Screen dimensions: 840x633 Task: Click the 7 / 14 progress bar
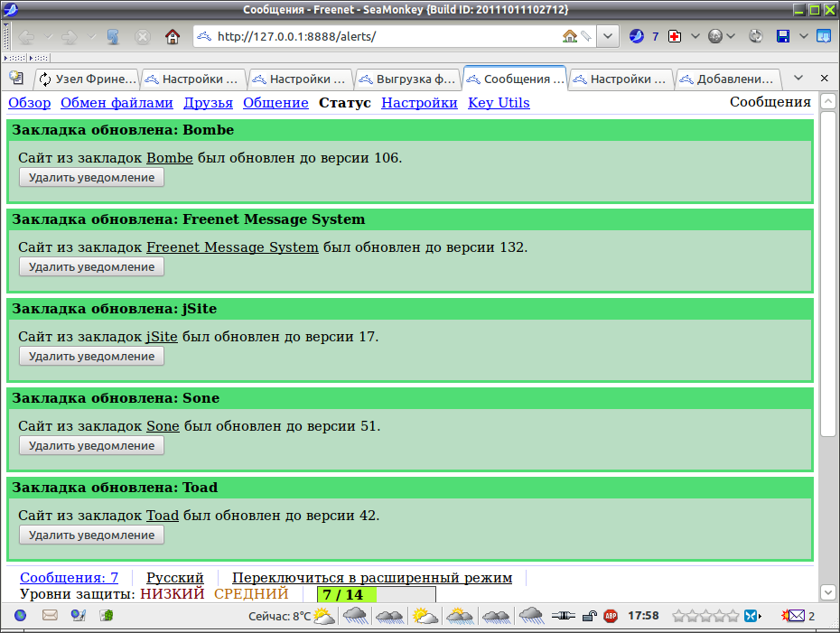point(377,594)
